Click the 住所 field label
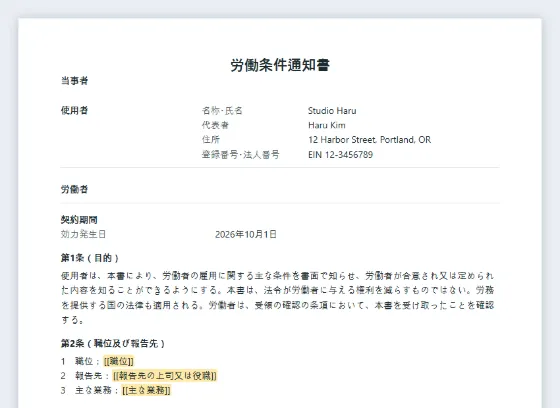Image resolution: width=560 pixels, height=408 pixels. (x=211, y=140)
